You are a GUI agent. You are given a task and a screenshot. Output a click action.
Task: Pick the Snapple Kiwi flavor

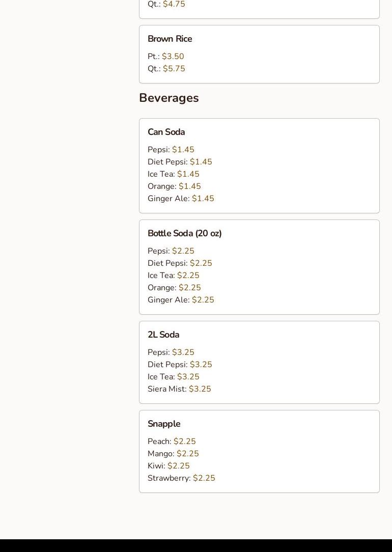(x=169, y=466)
